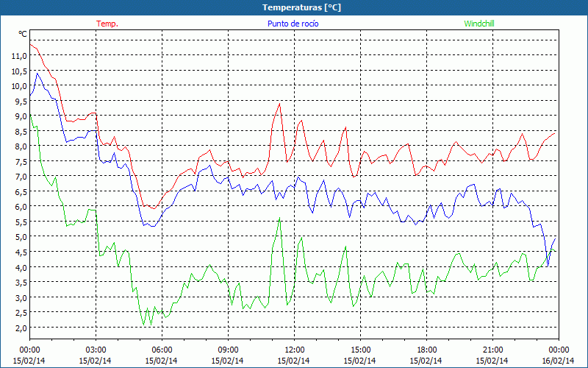The image size is (588, 368).
Task: Click the °C unit label on axis
Action: click(x=23, y=34)
